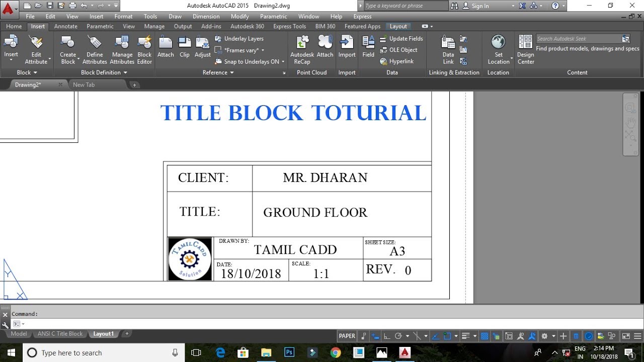This screenshot has height=362, width=644.
Task: Click the Edit Attribute button
Action: (36, 49)
